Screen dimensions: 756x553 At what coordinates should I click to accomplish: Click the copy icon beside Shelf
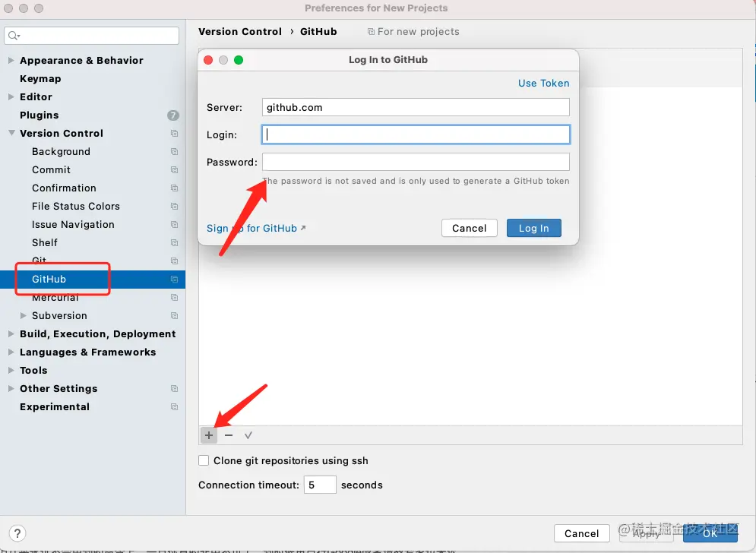pyautogui.click(x=175, y=243)
